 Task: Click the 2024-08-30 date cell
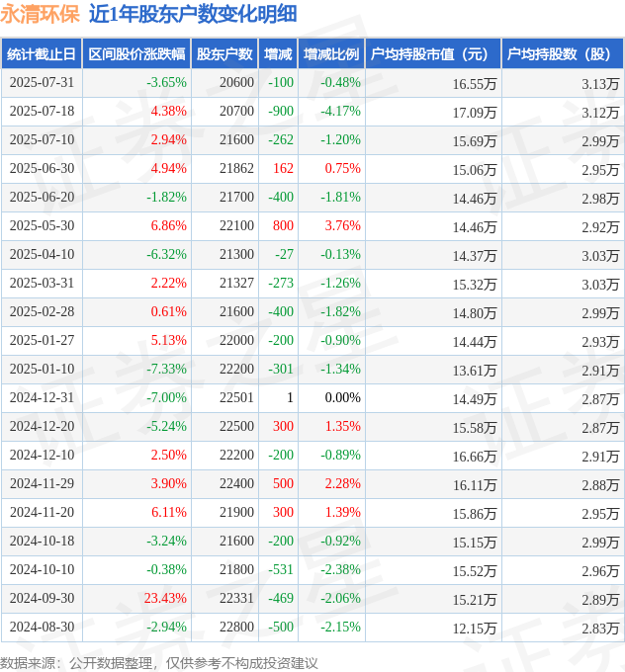point(42,628)
